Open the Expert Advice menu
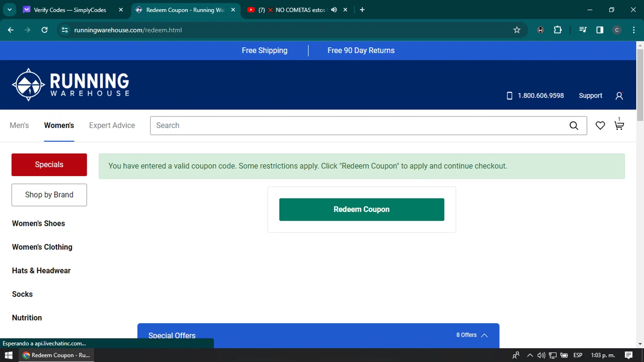 coord(112,125)
